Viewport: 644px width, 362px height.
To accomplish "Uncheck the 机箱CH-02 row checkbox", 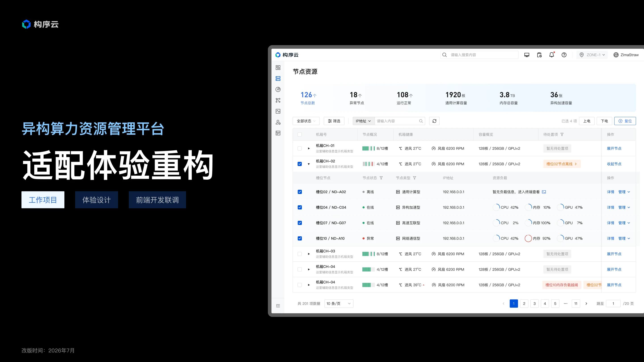I will pyautogui.click(x=300, y=164).
